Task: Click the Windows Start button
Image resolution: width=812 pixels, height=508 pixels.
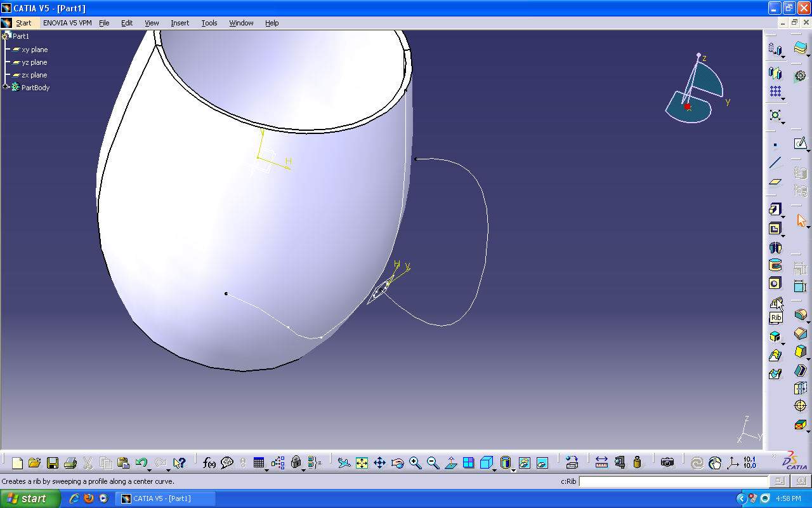Action: pyautogui.click(x=30, y=498)
